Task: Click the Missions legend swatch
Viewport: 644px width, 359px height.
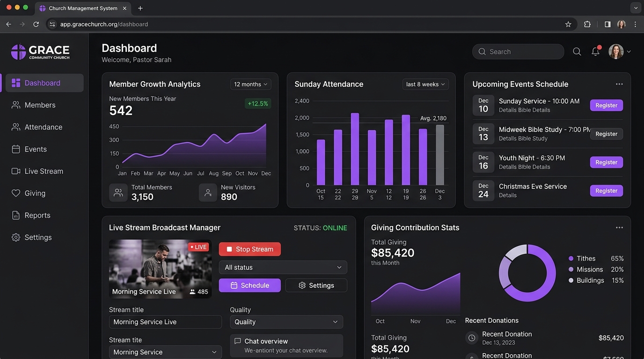Action: click(x=571, y=269)
